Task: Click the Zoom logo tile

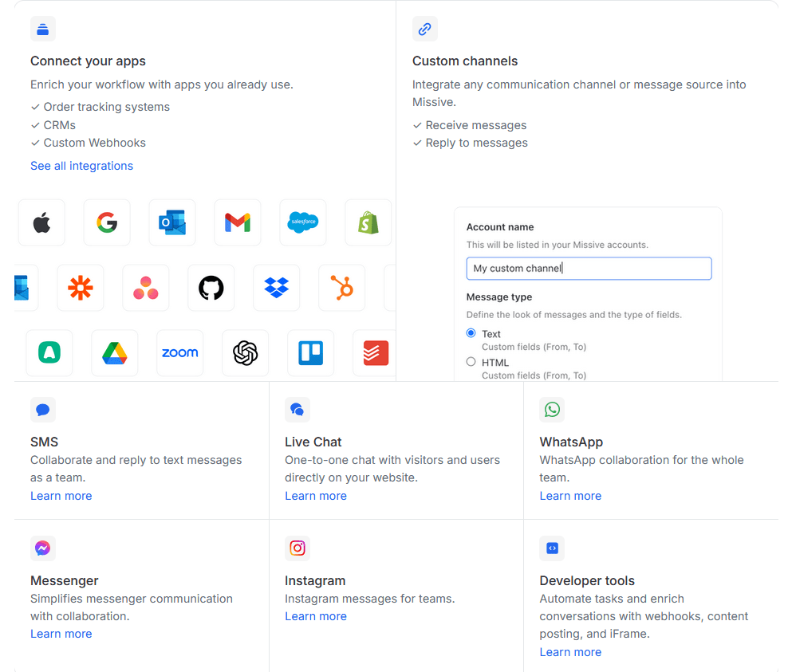Action: coord(179,353)
